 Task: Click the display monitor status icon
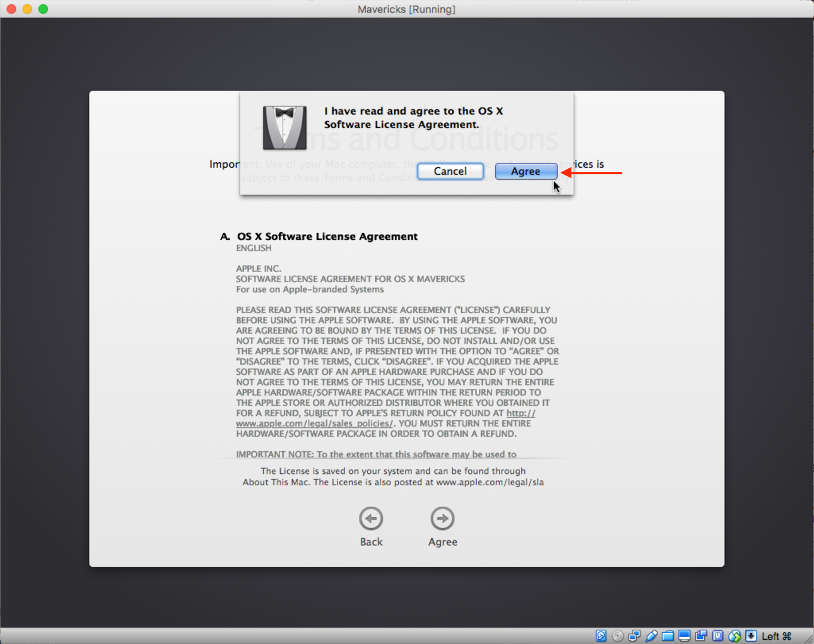tap(684, 636)
